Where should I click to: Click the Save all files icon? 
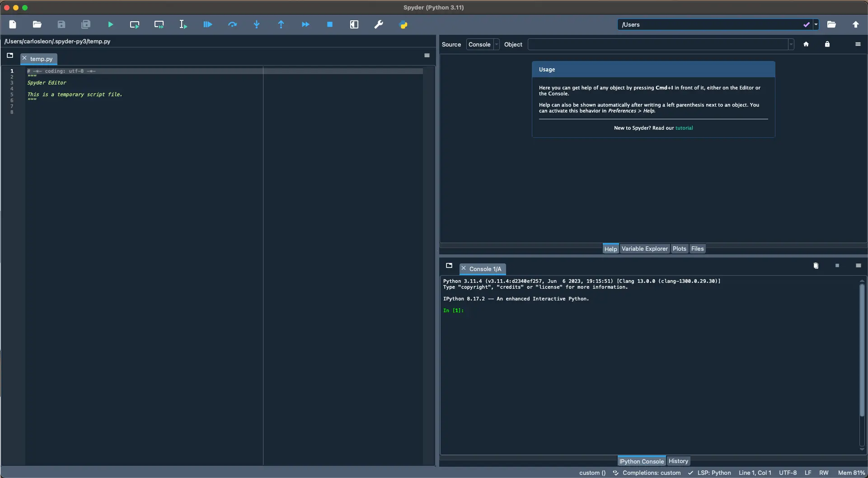86,24
